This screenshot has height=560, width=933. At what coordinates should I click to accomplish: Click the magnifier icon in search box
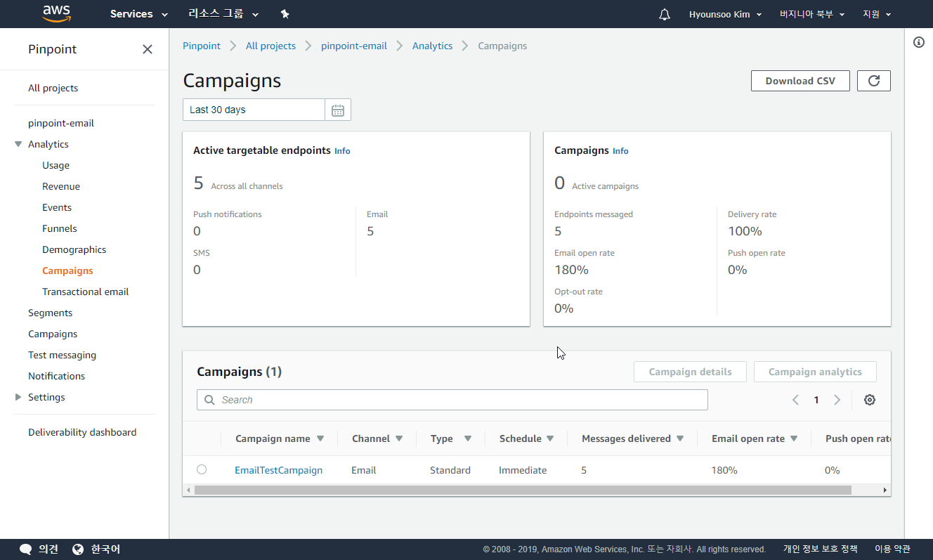[x=209, y=400]
